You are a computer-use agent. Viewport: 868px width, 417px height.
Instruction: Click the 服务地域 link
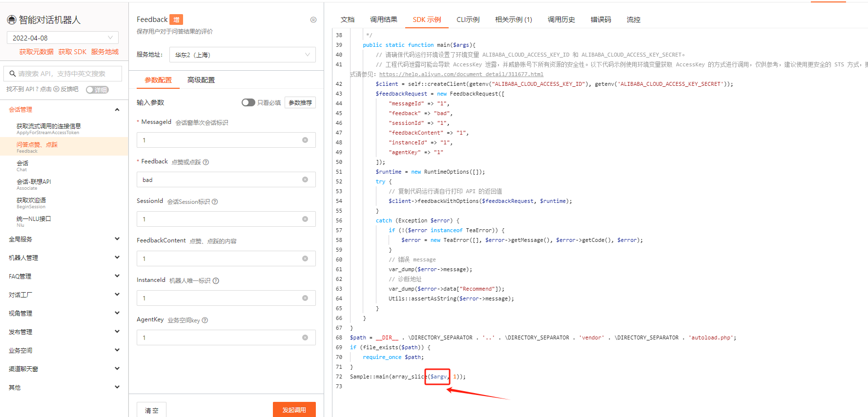105,52
